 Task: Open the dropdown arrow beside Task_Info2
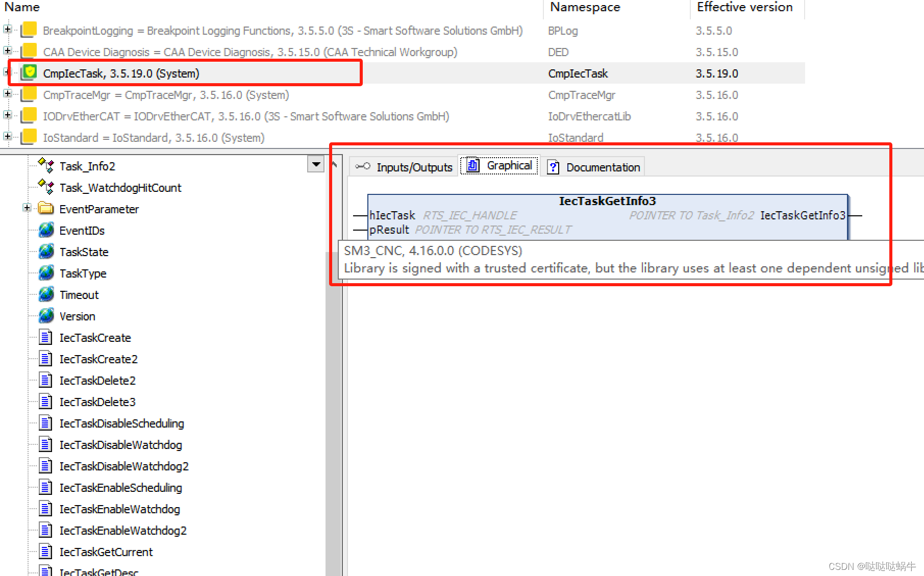point(316,165)
